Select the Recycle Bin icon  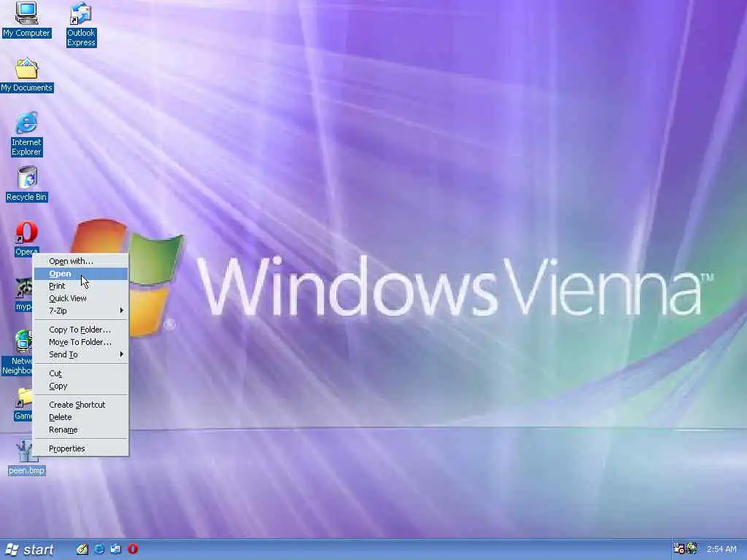[x=27, y=178]
